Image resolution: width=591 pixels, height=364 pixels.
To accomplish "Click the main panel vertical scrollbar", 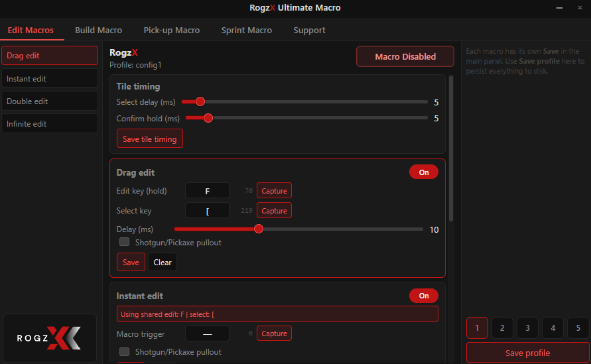I will point(451,149).
